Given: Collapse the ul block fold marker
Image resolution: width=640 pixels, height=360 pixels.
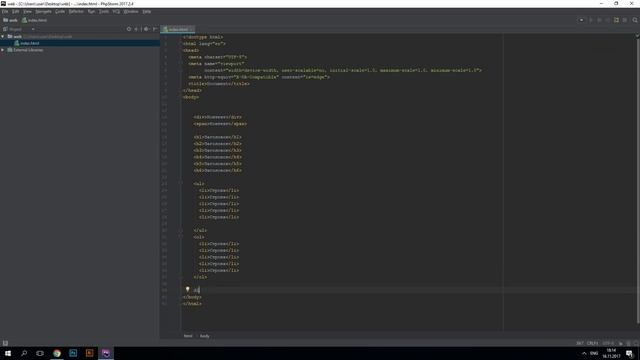Looking at the screenshot, I should tap(180, 184).
